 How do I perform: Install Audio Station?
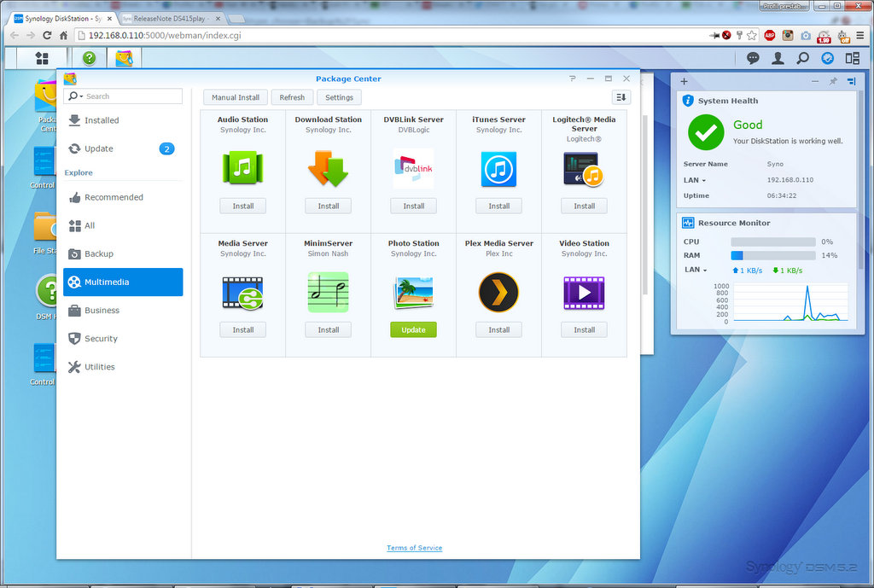click(243, 207)
